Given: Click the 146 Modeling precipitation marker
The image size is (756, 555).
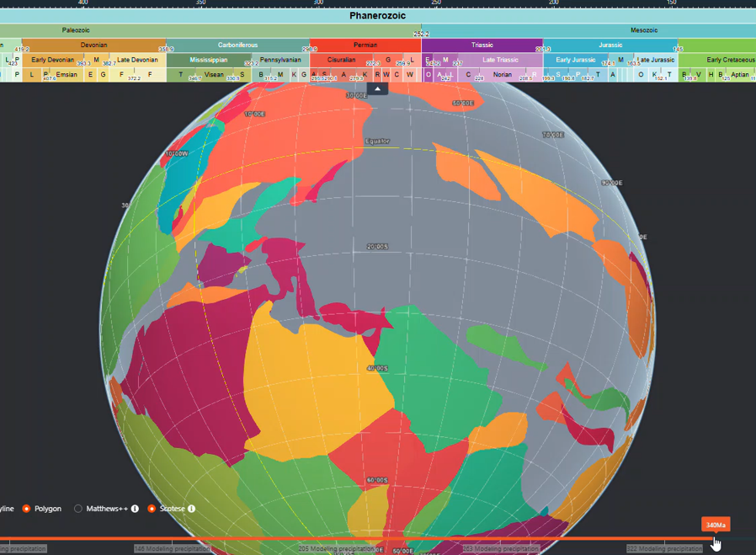Looking at the screenshot, I should 172,549.
